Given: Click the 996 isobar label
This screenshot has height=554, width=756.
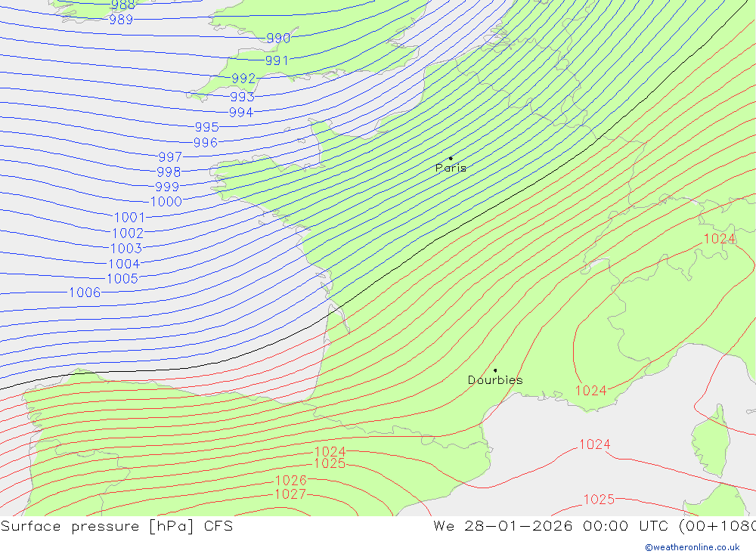Looking at the screenshot, I should point(206,143).
